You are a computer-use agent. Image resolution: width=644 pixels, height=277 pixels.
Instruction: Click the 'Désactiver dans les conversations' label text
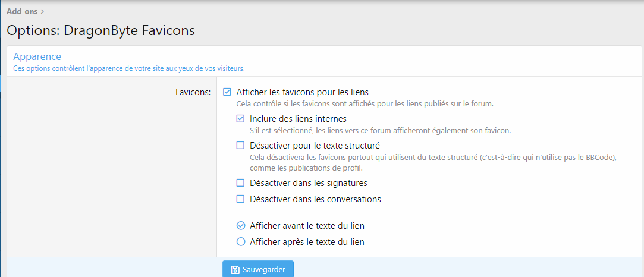coord(315,199)
